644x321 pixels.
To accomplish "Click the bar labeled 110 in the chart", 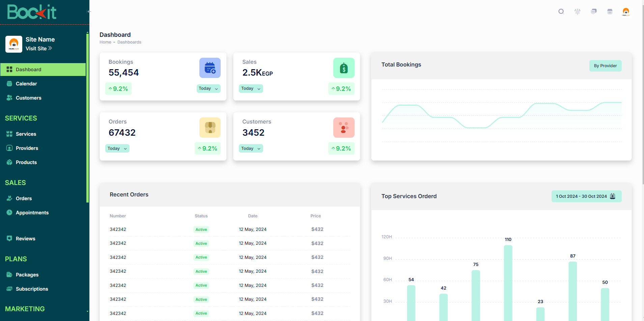I will pos(508,283).
